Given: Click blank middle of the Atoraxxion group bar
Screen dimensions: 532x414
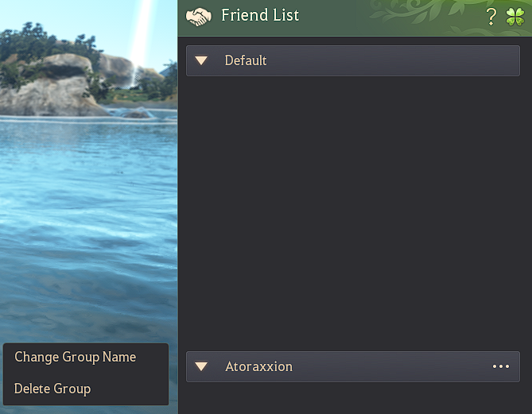Looking at the screenshot, I should (390, 366).
